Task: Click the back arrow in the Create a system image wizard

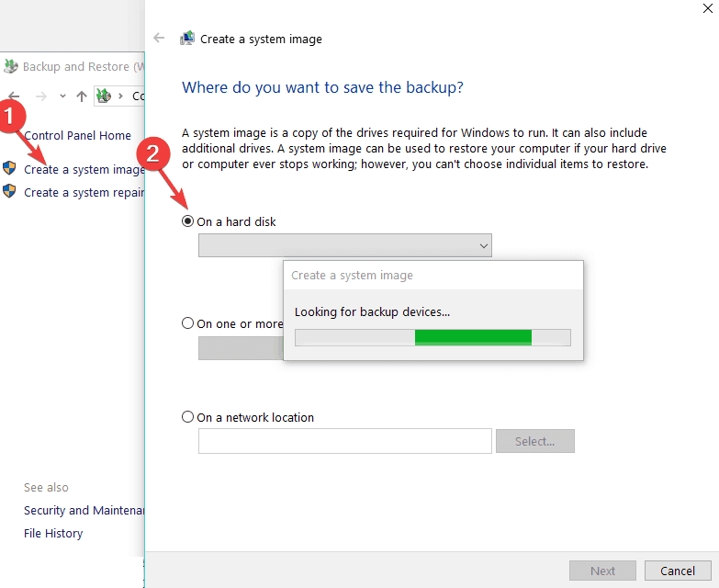Action: point(159,38)
